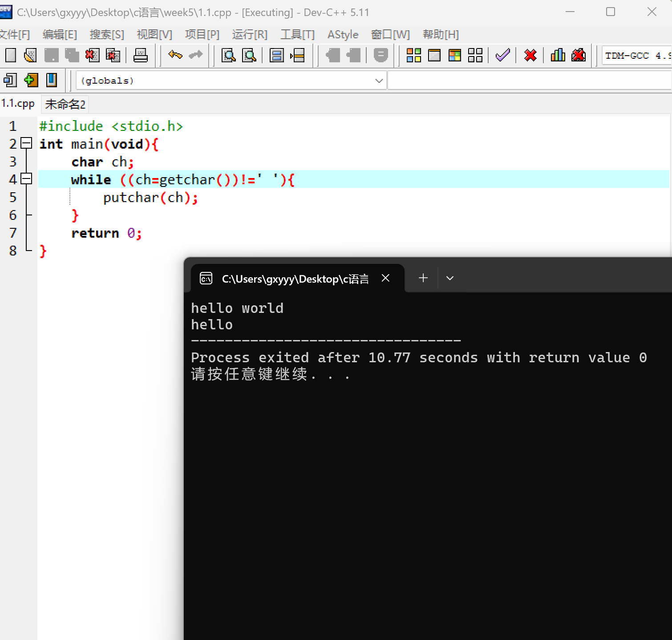This screenshot has width=672, height=640.
Task: Click the putchar(ch); code line
Action: coord(150,197)
